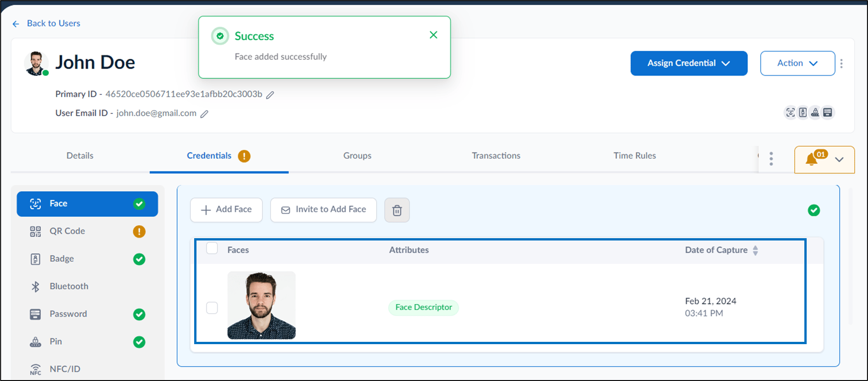The width and height of the screenshot is (868, 381).
Task: Open the tabs overflow three-dot menu
Action: pos(771,159)
